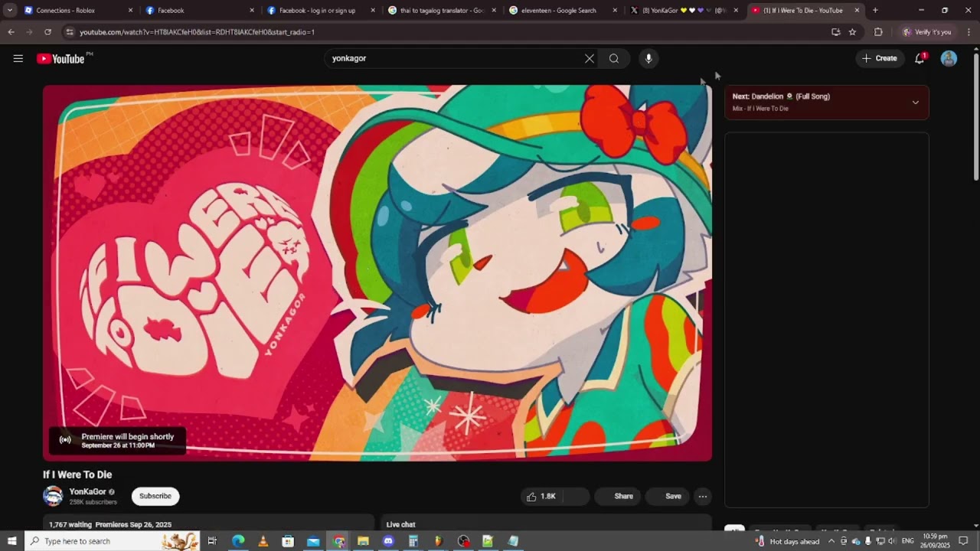Click Verify it's you profile button
Viewport: 980px width, 551px height.
click(927, 32)
